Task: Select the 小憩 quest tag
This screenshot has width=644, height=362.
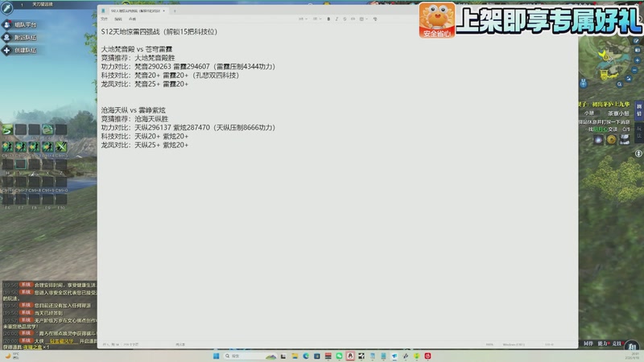Action: pyautogui.click(x=589, y=113)
